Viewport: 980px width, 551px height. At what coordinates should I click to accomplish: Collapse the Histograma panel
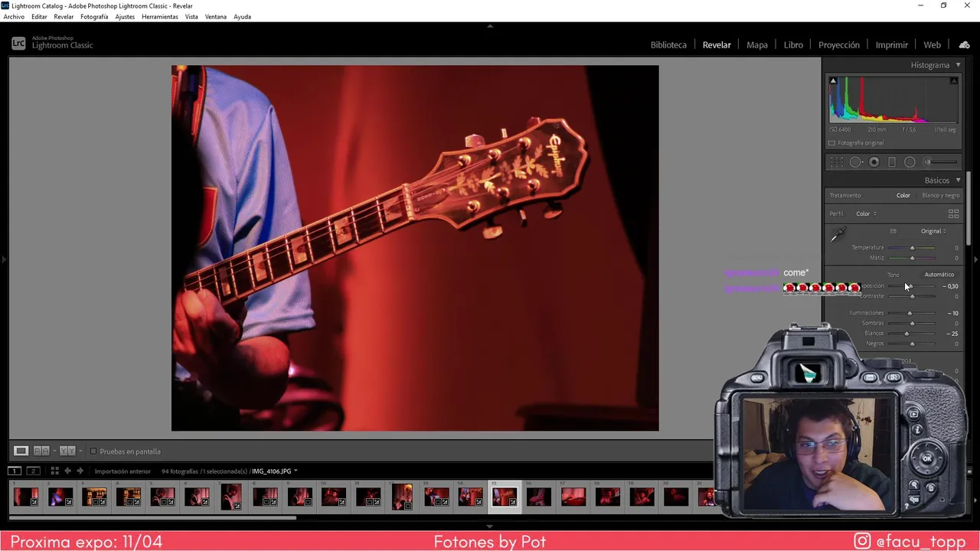click(x=958, y=65)
